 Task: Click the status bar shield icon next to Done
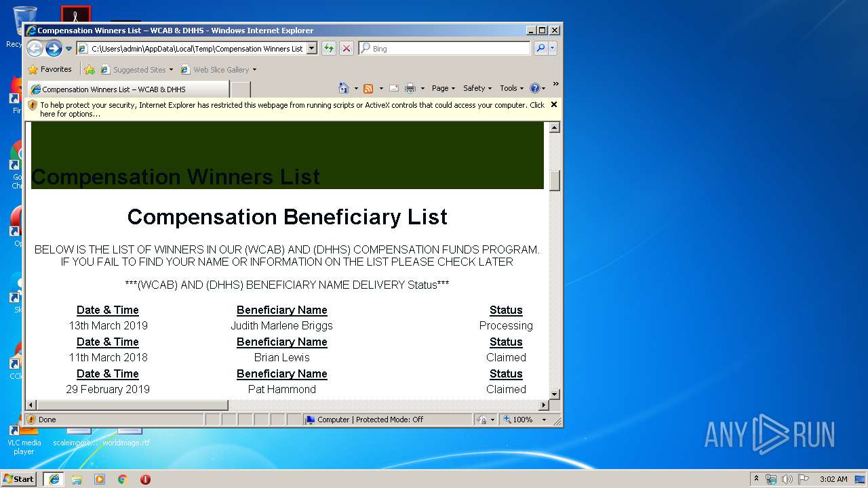[x=31, y=420]
